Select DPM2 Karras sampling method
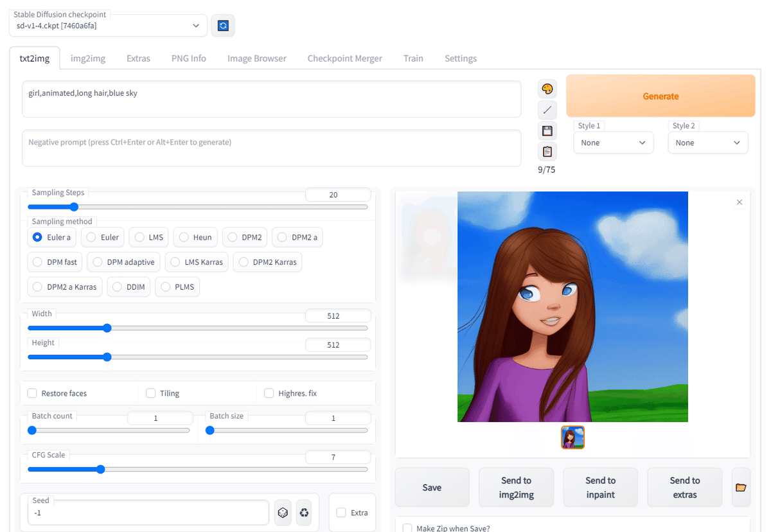771x532 pixels. [267, 262]
